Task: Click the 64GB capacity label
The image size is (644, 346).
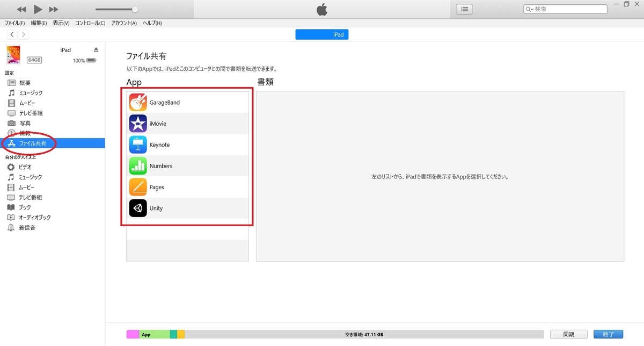Action: click(x=34, y=60)
